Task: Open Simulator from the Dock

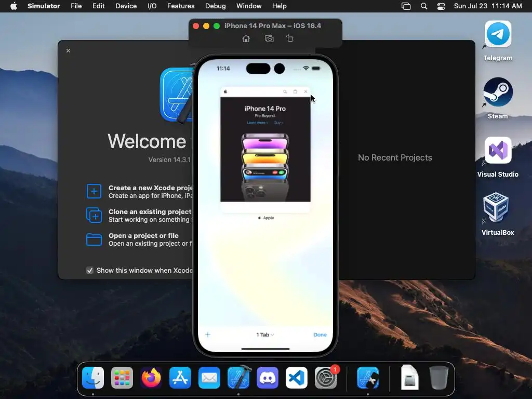Action: 368,378
